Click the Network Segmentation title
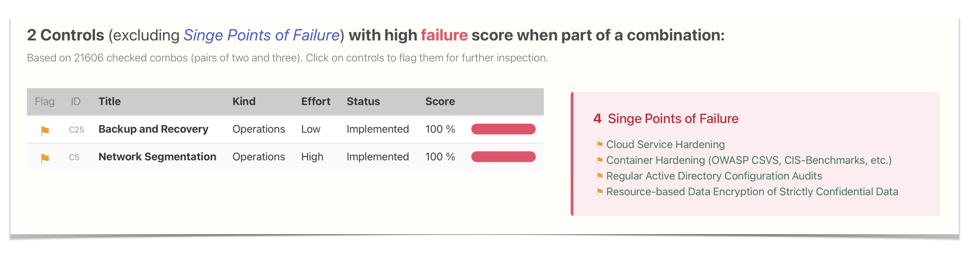 [x=157, y=157]
